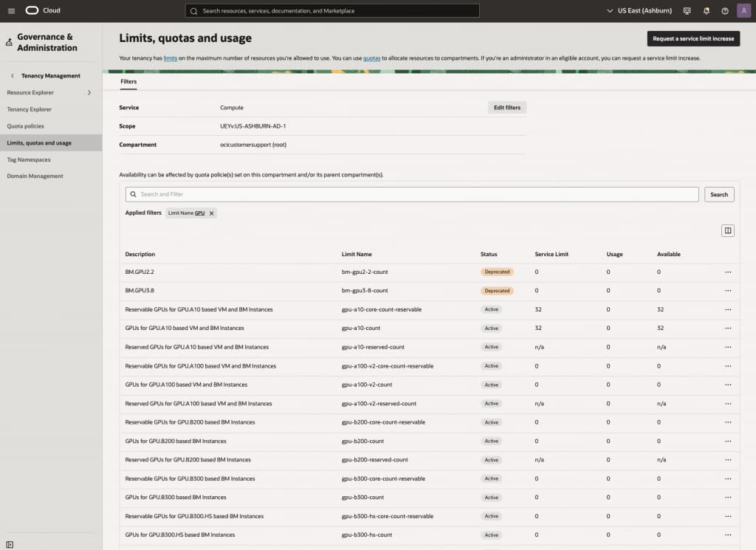Open Tag Namespaces in sidebar
The width and height of the screenshot is (756, 550).
pos(29,159)
